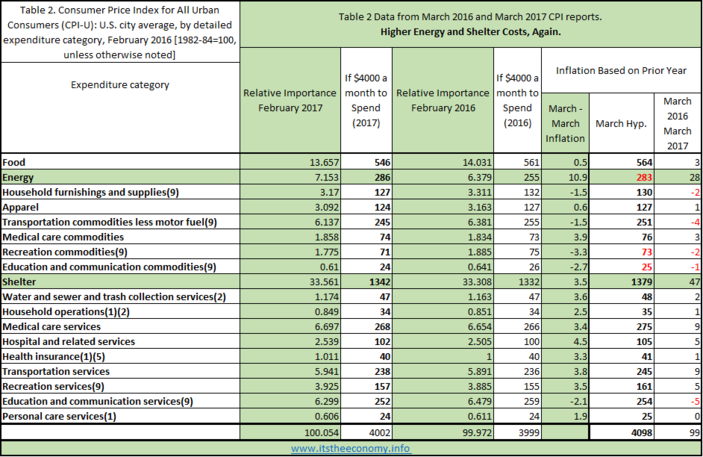The width and height of the screenshot is (703, 457).
Task: Click the If $4000 a month to Spend (2016) header
Action: coord(518,100)
